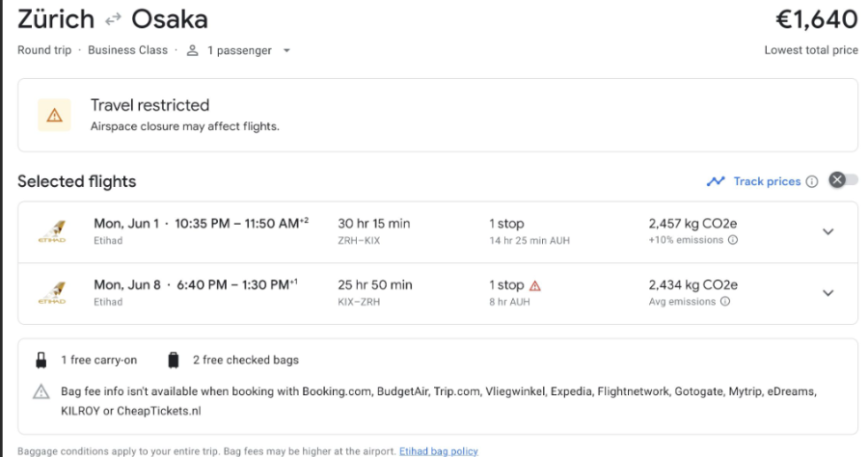The height and width of the screenshot is (457, 868).
Task: Click the Etihad logo on the Jun 1 flight
Action: pyautogui.click(x=52, y=231)
